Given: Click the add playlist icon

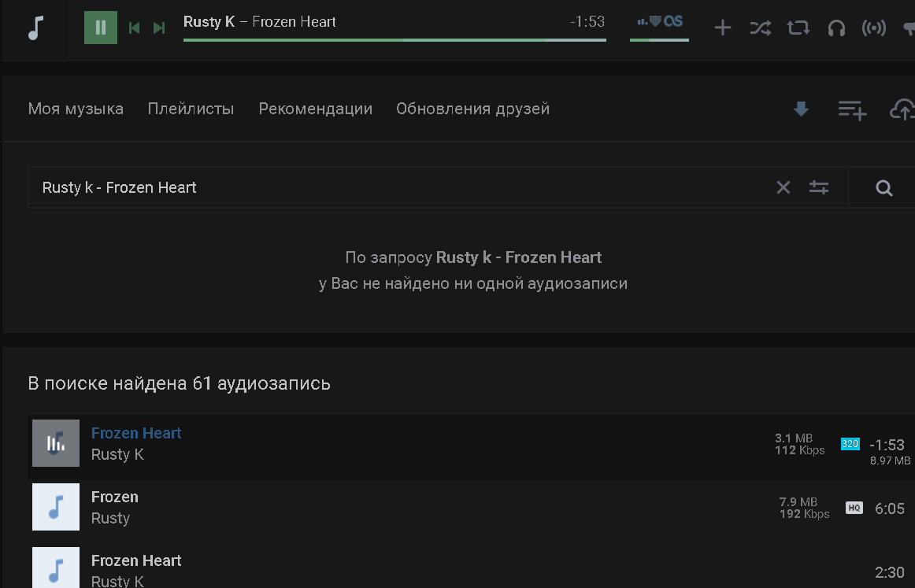Looking at the screenshot, I should coord(852,109).
